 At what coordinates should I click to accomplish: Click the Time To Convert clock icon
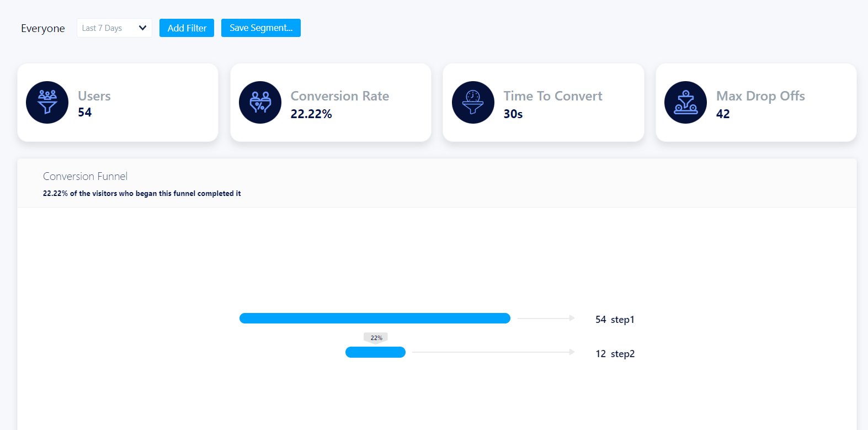(473, 102)
